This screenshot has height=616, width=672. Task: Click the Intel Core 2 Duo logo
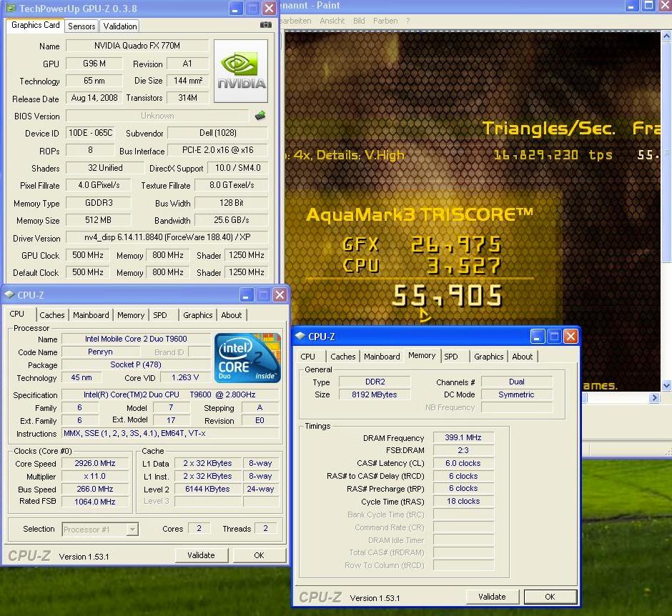point(247,358)
